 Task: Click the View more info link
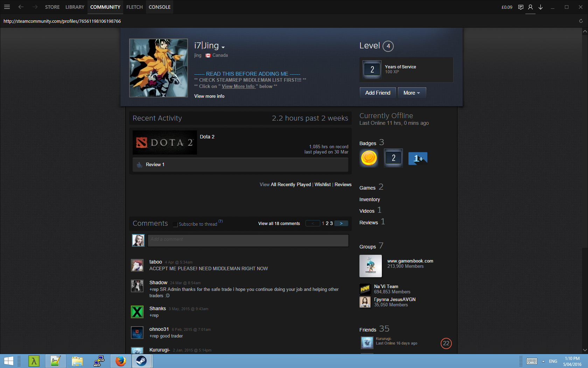click(x=209, y=96)
